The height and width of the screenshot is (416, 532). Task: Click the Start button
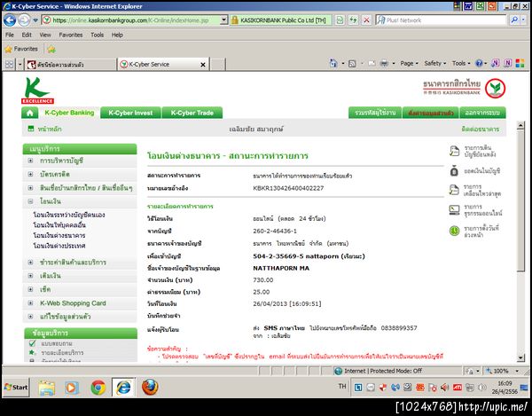pyautogui.click(x=16, y=387)
